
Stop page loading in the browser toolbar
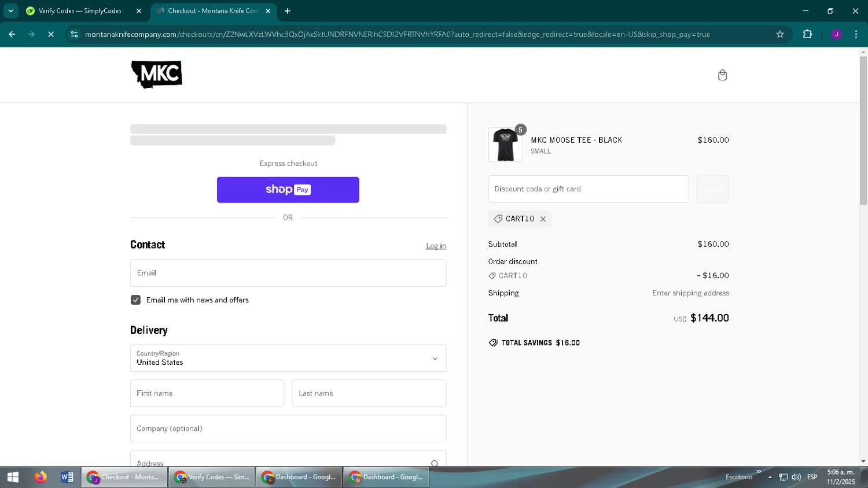coord(51,35)
